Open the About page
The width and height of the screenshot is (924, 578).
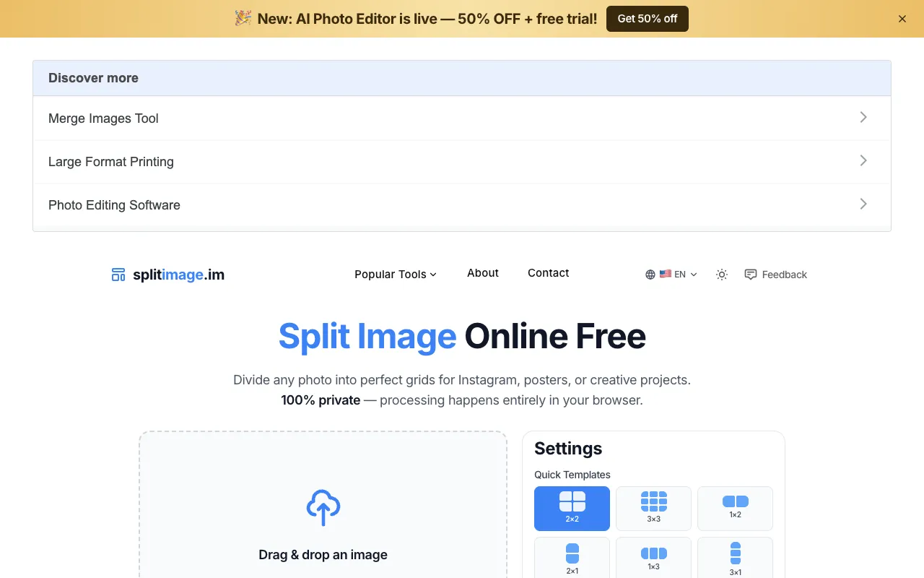(483, 273)
